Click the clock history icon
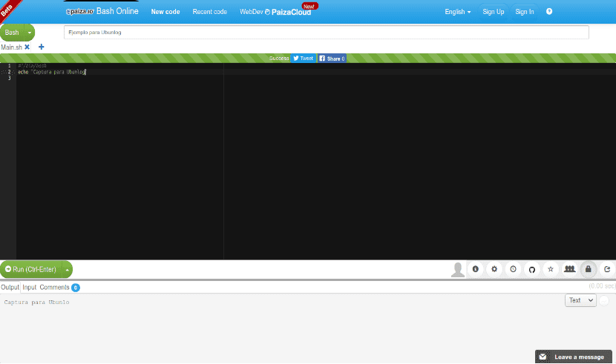The height and width of the screenshot is (364, 616). 513,269
